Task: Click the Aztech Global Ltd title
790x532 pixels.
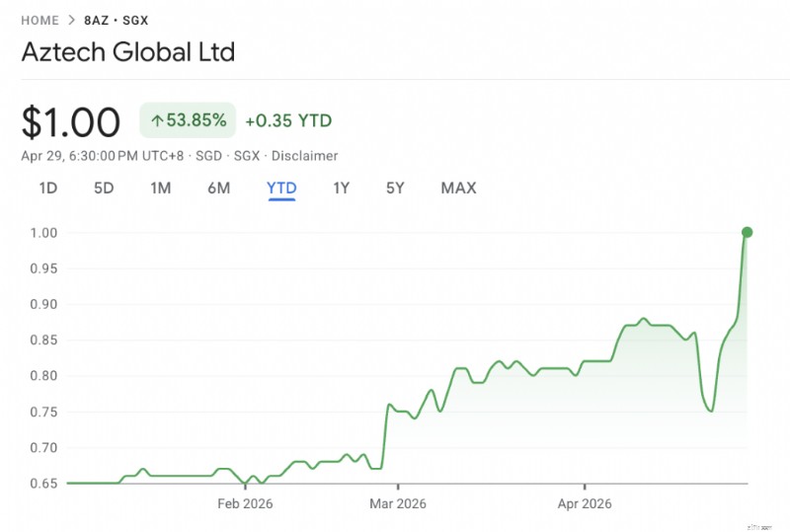Action: pos(128,52)
